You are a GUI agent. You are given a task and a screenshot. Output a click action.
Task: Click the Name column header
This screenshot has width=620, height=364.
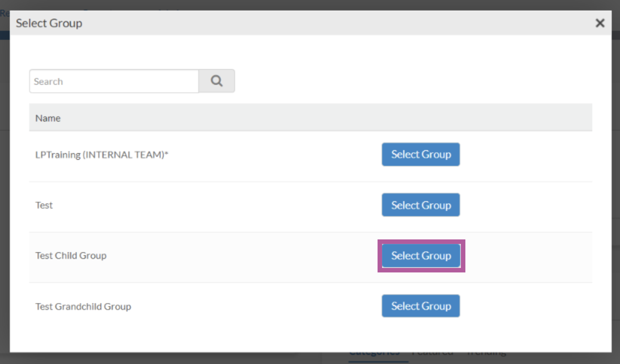(x=48, y=117)
